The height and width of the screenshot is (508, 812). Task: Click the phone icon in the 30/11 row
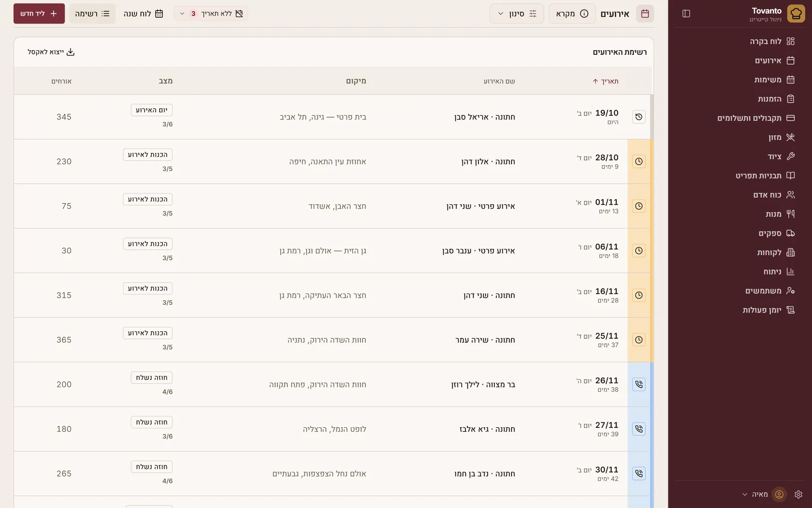[639, 473]
